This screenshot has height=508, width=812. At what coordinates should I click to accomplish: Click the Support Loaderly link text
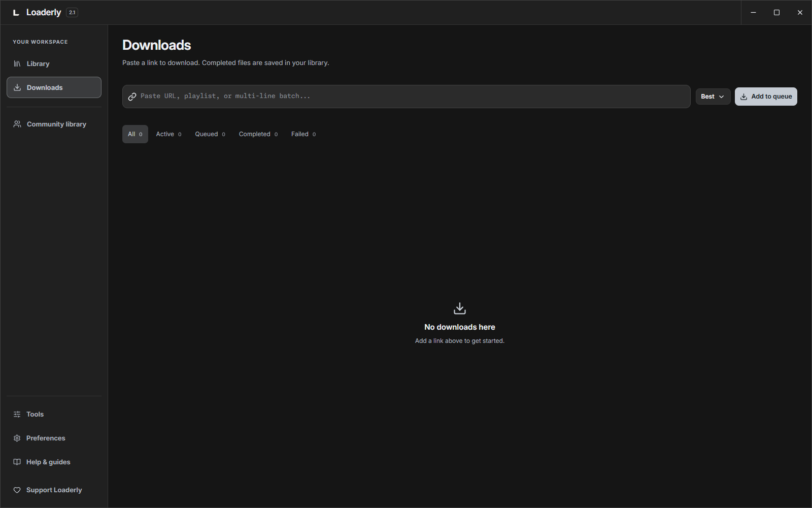[54, 490]
